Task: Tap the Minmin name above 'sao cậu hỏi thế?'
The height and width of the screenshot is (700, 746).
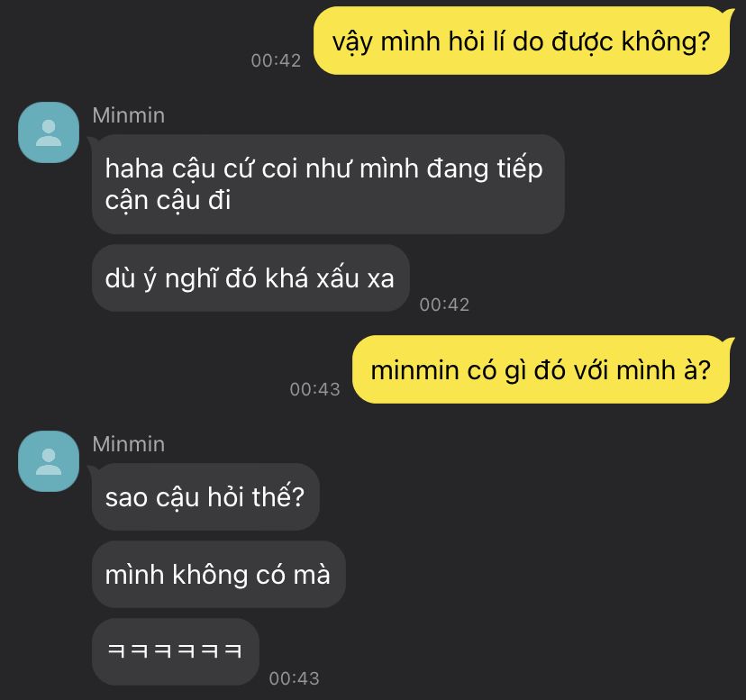Action: (x=129, y=444)
